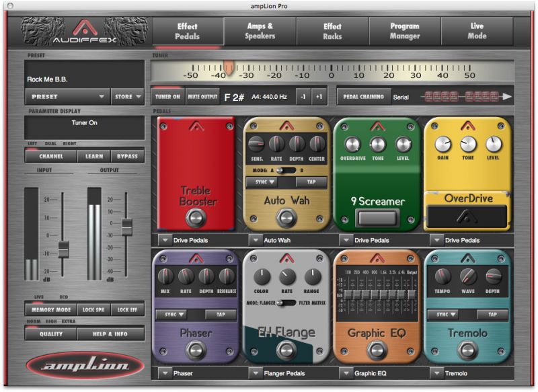
Task: Click the Phaser RESONANCE knob
Action: (227, 276)
